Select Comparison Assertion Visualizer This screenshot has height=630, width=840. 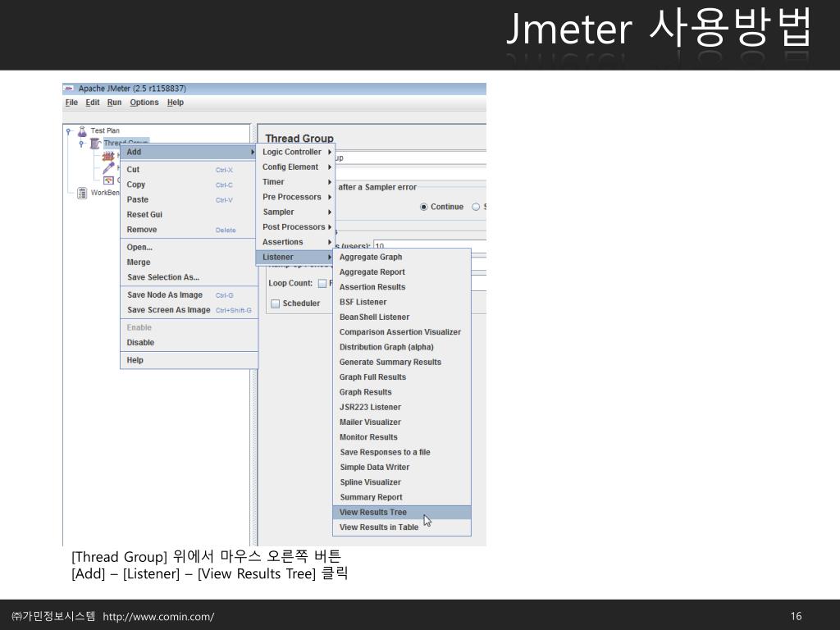[402, 332]
